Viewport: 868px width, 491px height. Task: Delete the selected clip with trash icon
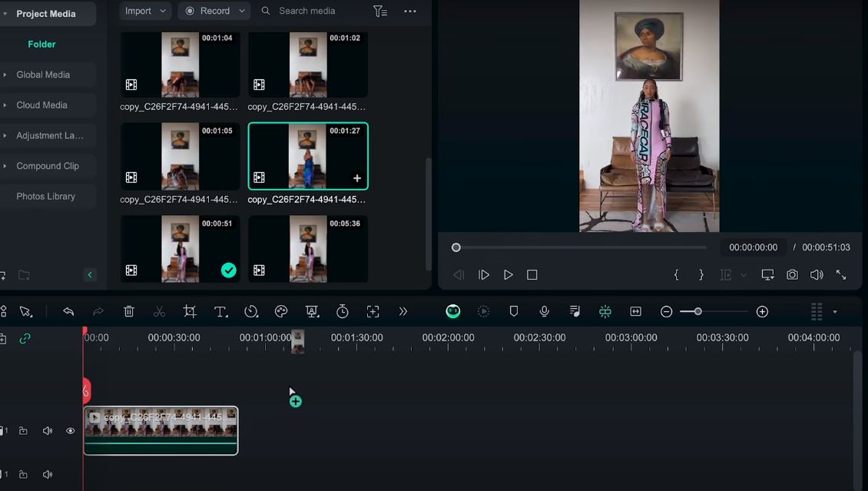tap(129, 312)
